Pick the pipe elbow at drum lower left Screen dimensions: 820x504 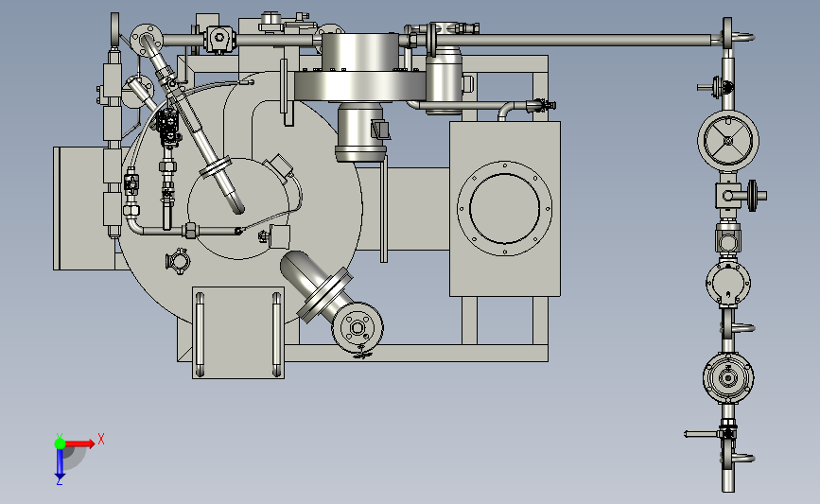(x=134, y=225)
